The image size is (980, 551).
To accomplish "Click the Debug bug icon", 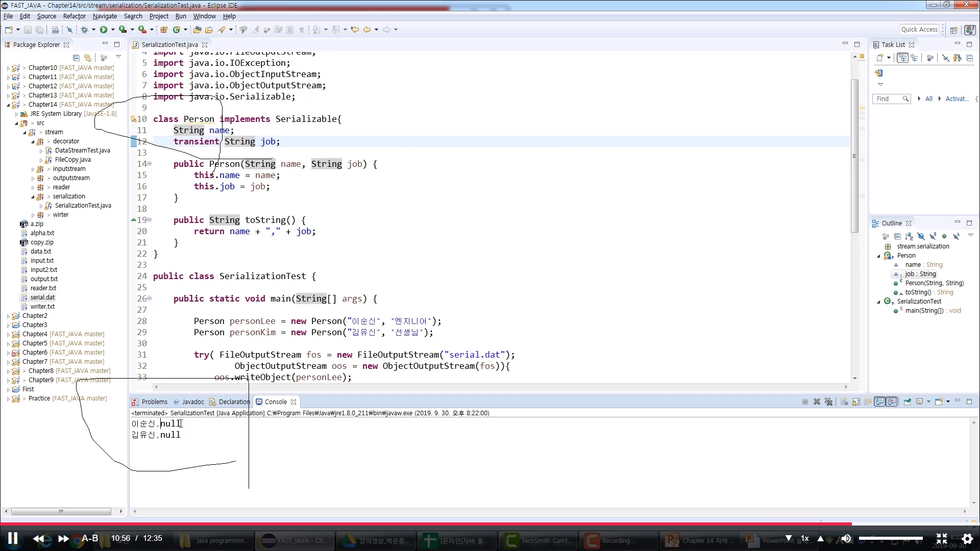I will point(85,30).
